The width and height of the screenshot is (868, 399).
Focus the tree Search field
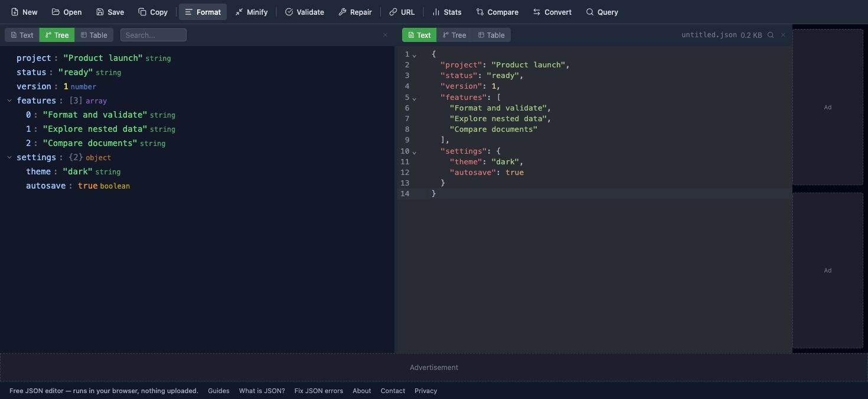click(154, 35)
